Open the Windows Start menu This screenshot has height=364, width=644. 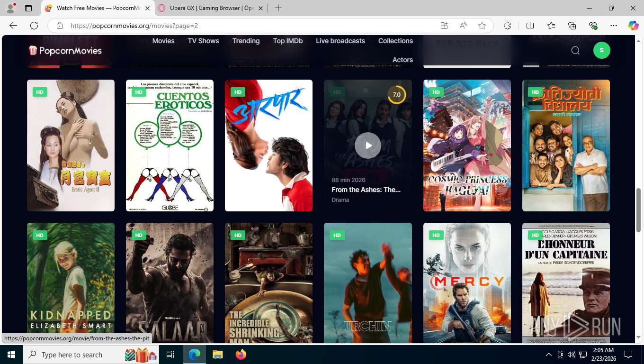coord(11,355)
